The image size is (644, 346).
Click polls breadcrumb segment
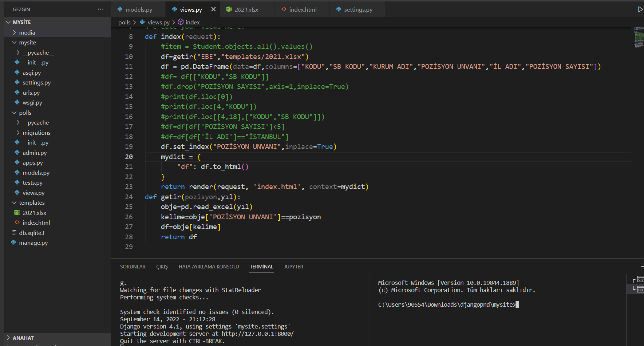[x=124, y=22]
